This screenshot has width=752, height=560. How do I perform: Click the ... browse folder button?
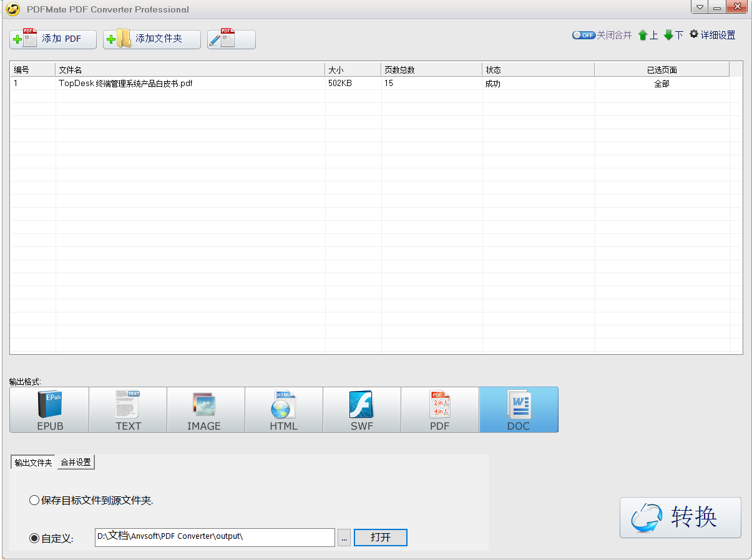click(x=344, y=538)
